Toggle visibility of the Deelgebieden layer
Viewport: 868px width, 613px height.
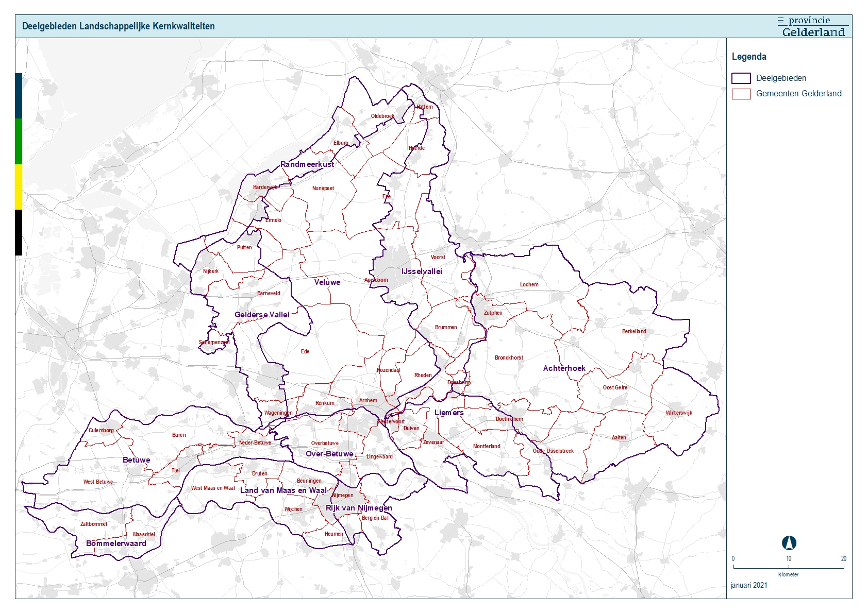click(x=741, y=78)
